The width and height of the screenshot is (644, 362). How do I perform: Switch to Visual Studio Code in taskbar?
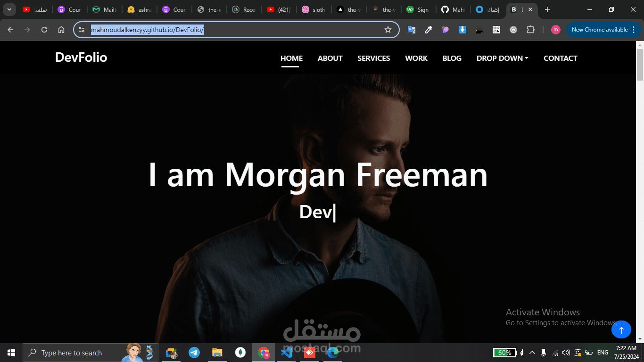coord(286,353)
